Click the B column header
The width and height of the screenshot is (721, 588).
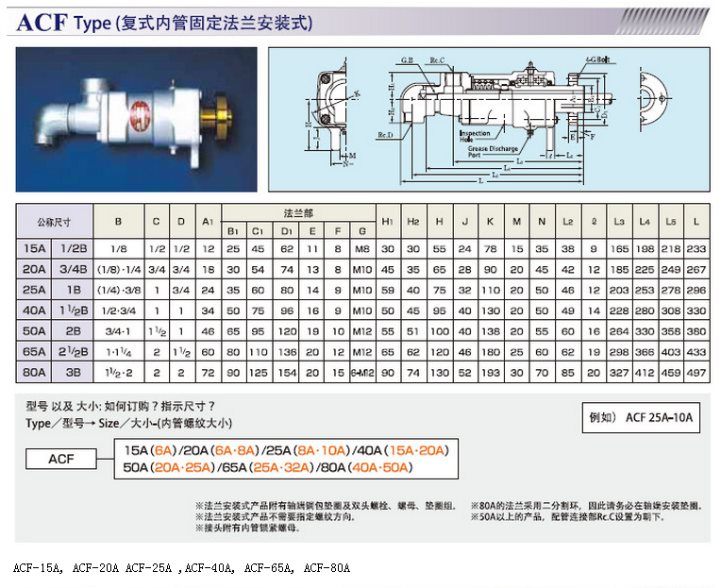click(x=119, y=222)
